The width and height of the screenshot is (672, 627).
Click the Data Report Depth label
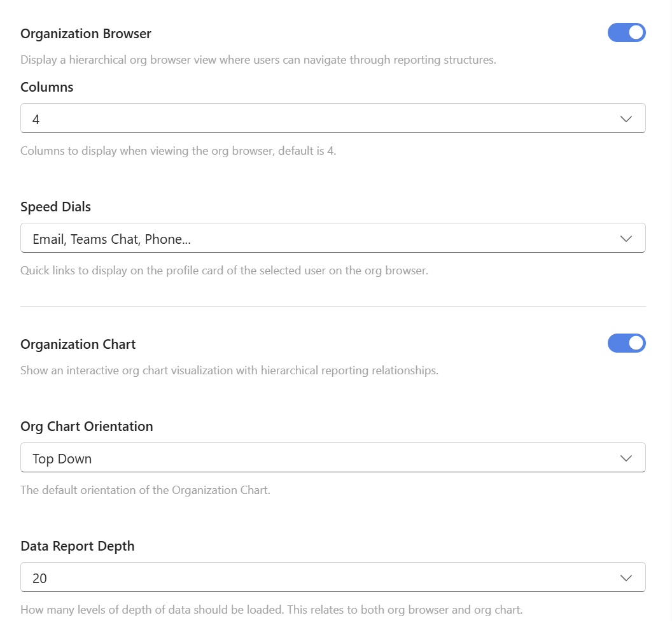pyautogui.click(x=78, y=546)
